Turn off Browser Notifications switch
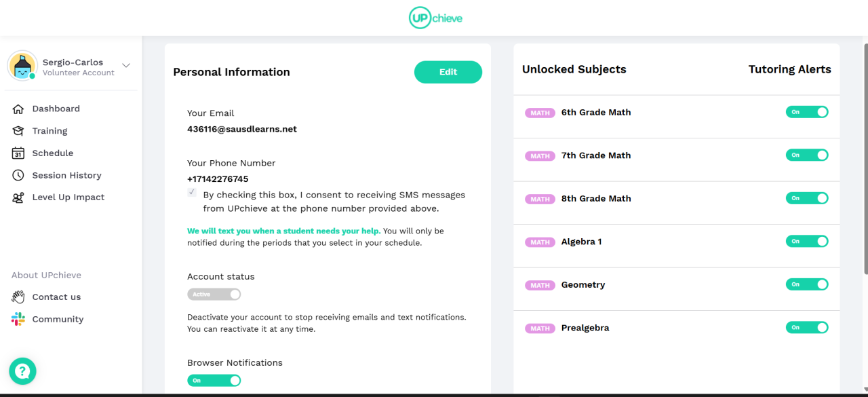 (214, 381)
